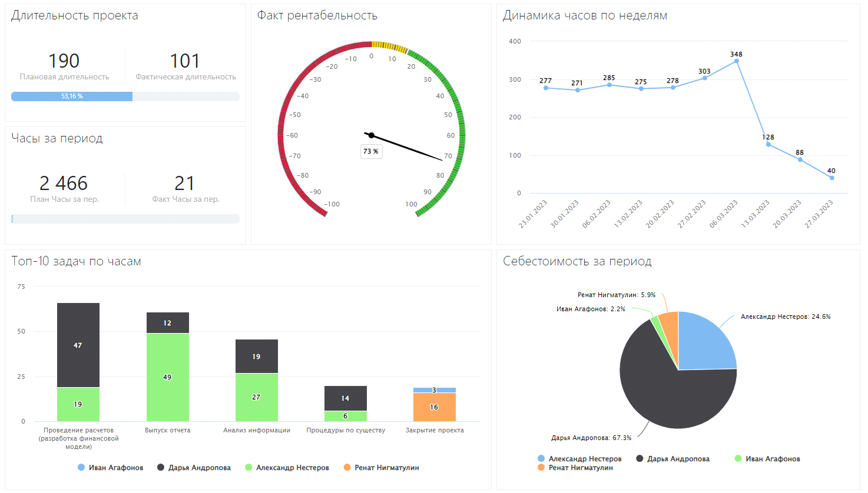
Task: Click orange 16 segment in Закрытие проекта bar
Action: point(434,407)
